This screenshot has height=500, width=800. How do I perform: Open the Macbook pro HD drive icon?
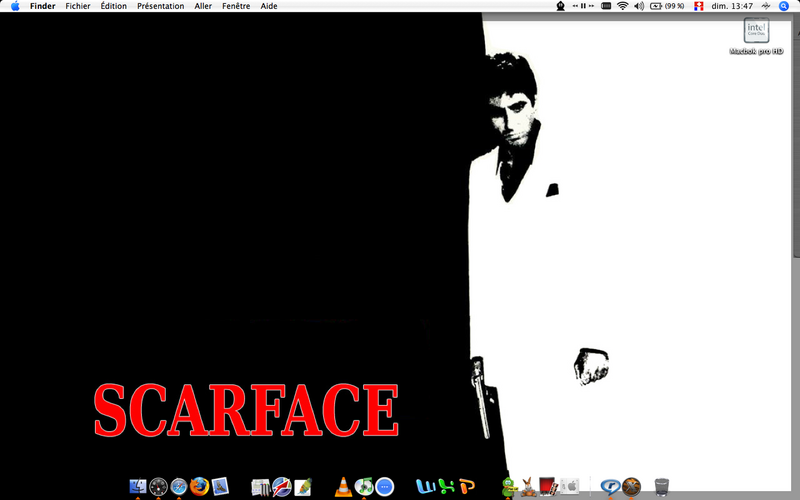pyautogui.click(x=756, y=30)
